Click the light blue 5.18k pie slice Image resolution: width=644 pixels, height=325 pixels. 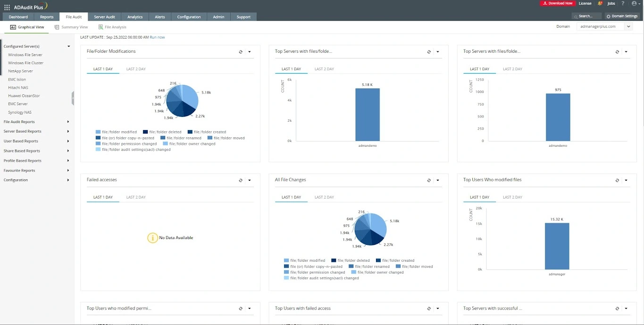point(190,96)
